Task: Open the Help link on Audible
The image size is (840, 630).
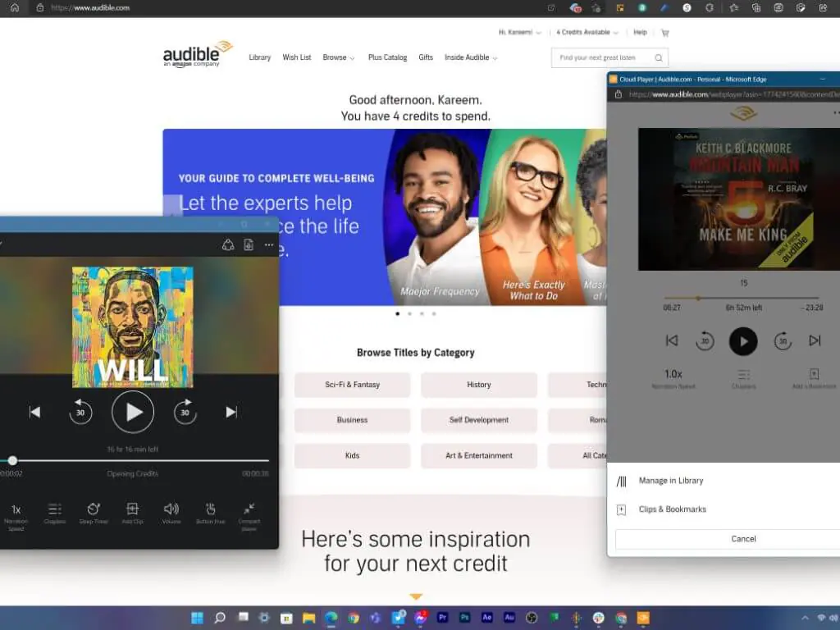Action: click(x=640, y=32)
